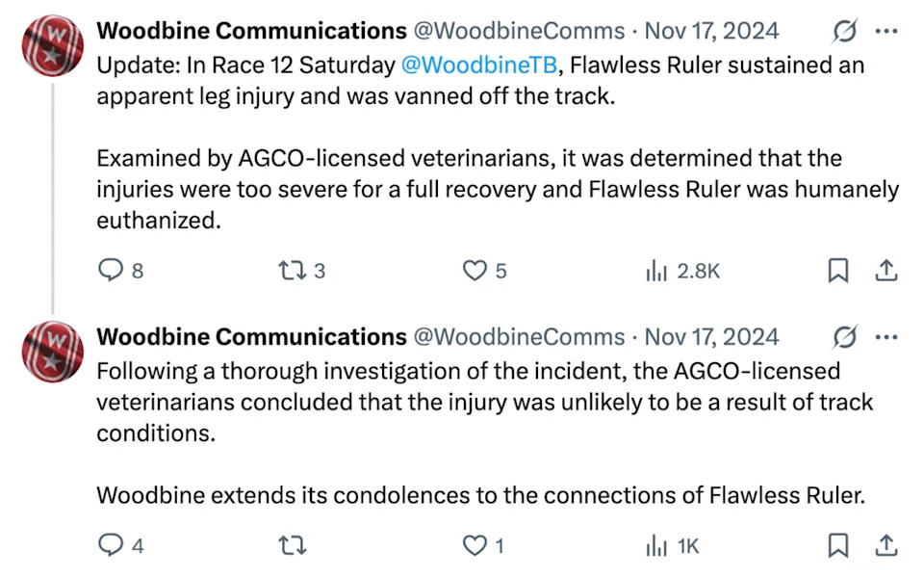Open Grok icon on the first tweet
This screenshot has width=924, height=578.
[844, 31]
